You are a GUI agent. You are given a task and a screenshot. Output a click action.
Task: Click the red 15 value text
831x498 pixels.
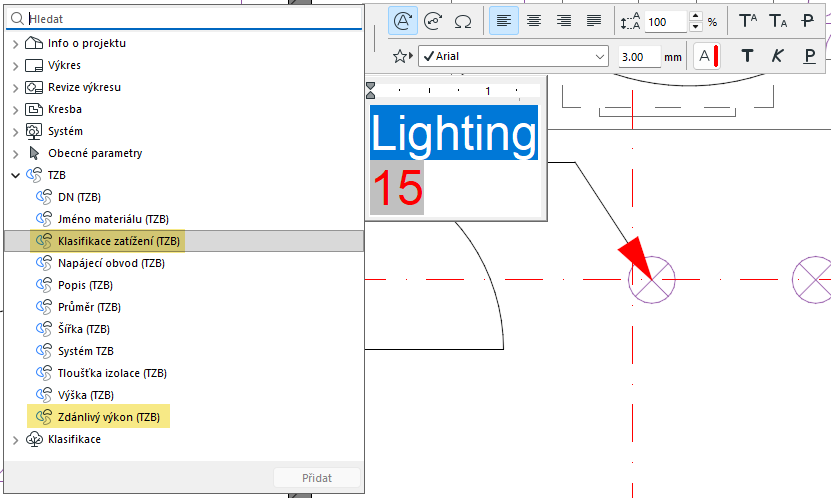click(397, 188)
